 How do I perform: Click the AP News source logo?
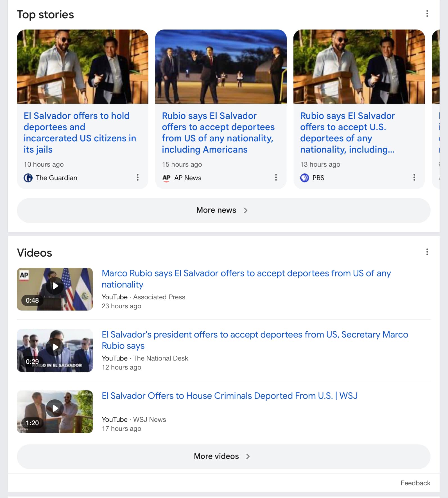point(166,178)
